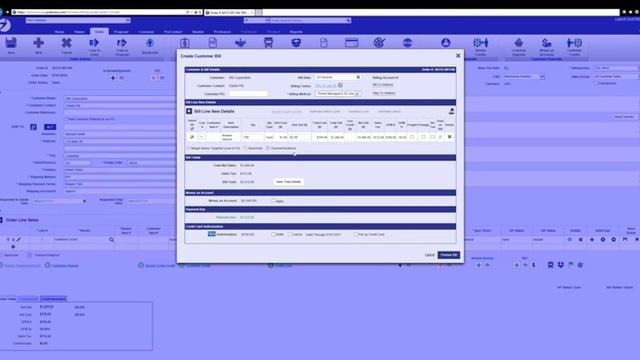Click the dollar document toolbar icon
640x360 pixels.
(x=184, y=43)
